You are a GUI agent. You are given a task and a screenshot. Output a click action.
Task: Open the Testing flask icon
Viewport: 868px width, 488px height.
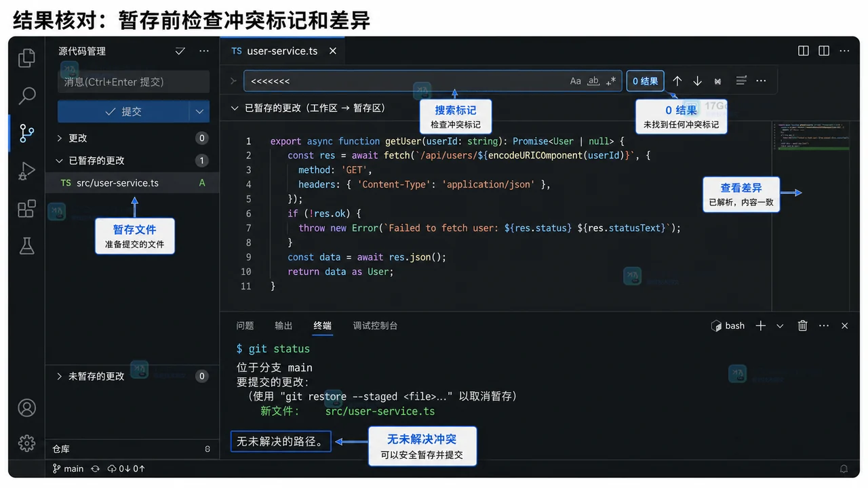26,245
